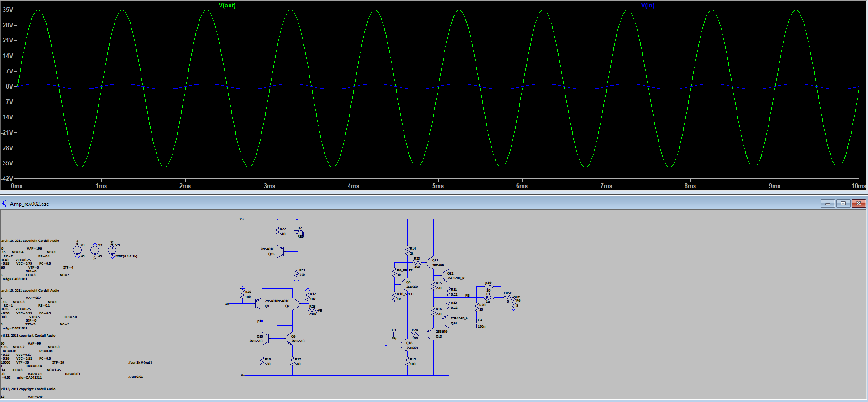The image size is (868, 402).
Task: Select transistor Q10 2N5551C
Action: (266, 339)
